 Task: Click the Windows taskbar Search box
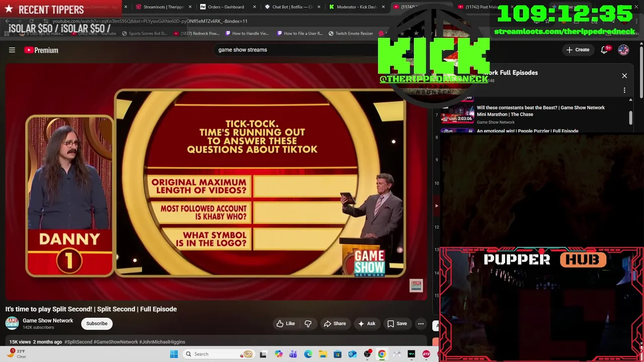[x=218, y=354]
